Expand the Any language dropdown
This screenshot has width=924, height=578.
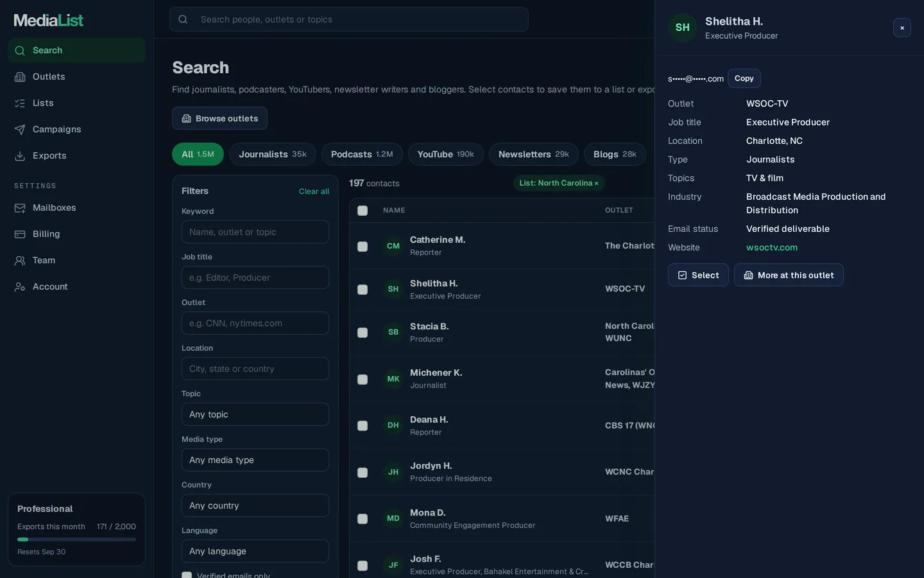(255, 551)
